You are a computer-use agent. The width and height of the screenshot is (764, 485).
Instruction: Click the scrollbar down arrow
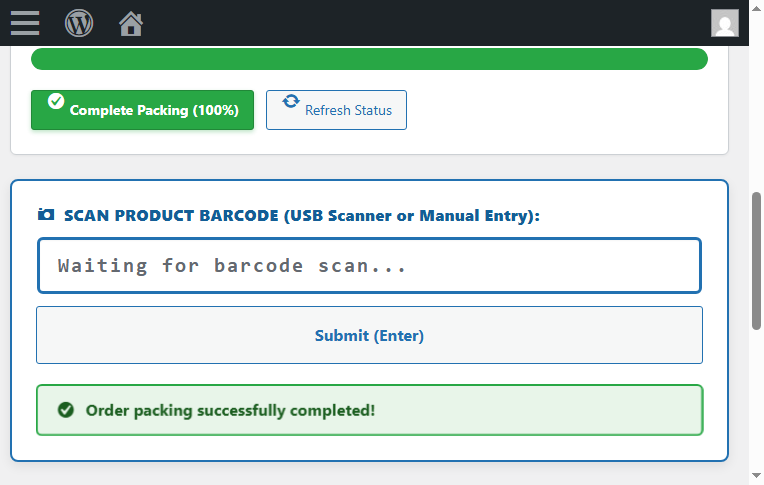tap(756, 475)
